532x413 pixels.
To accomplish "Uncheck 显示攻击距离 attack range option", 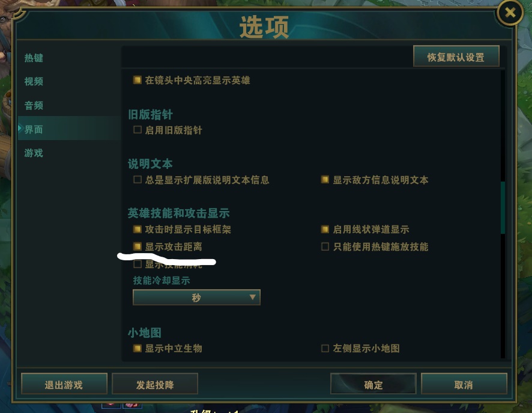I will 138,246.
